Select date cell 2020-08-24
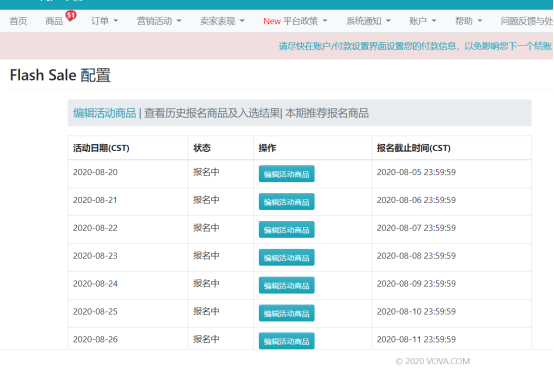The image size is (554, 372). (x=95, y=284)
